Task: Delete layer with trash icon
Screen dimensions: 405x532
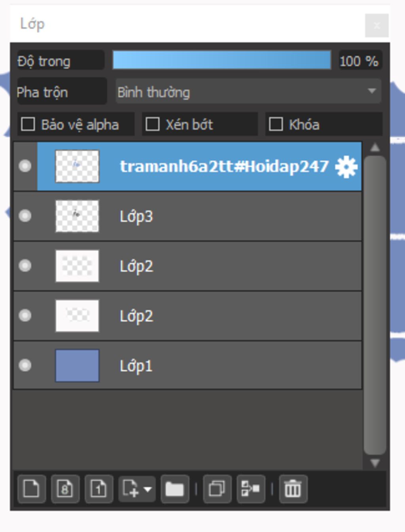Action: coord(293,489)
